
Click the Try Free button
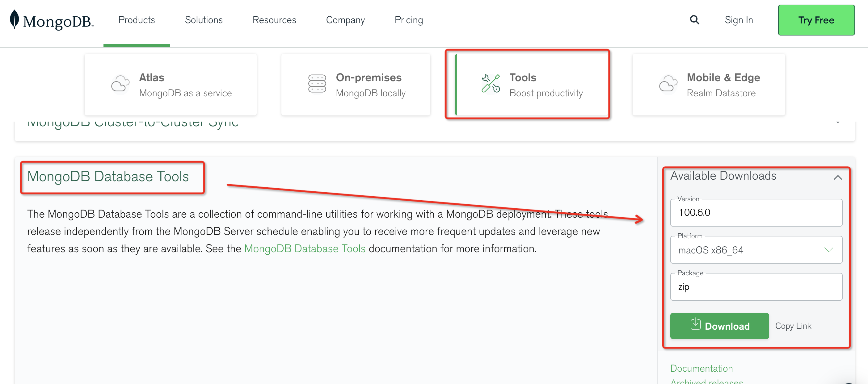click(816, 20)
